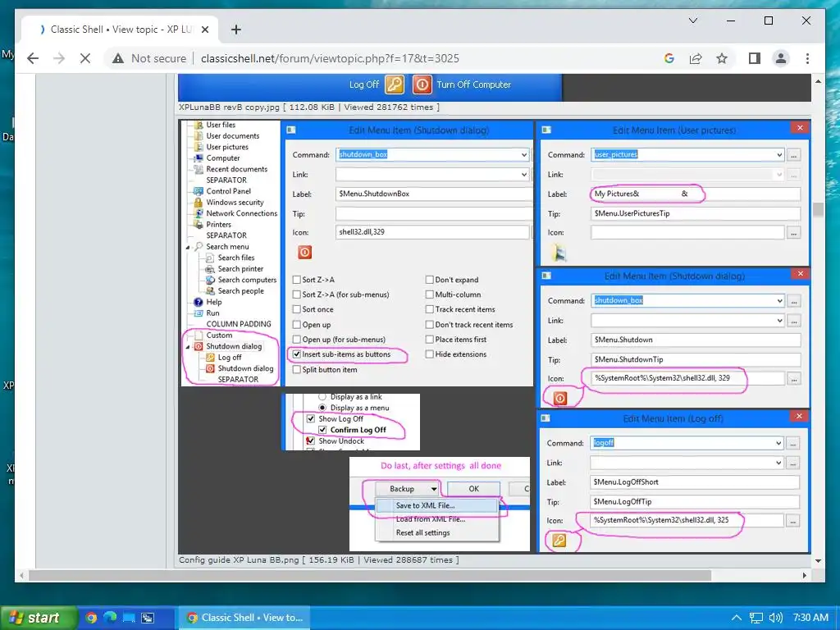Open the Google search side icon in address bar
Viewport: 840px width, 630px height.
coord(669,58)
